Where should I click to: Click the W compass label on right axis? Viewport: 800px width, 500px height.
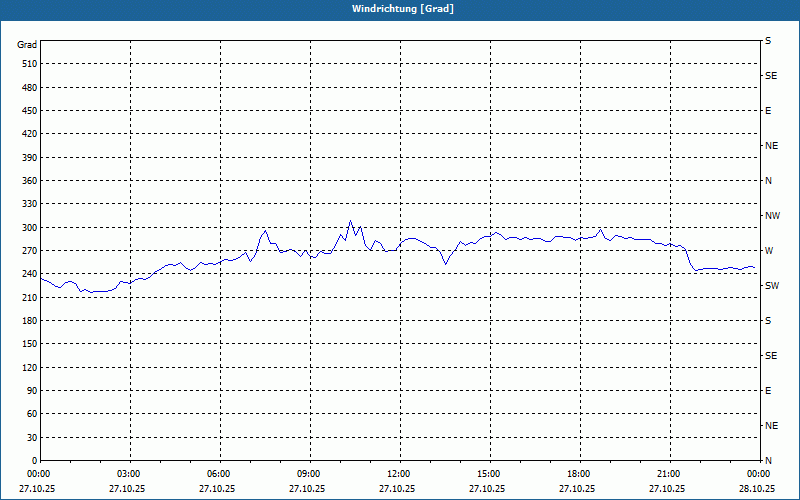(769, 250)
